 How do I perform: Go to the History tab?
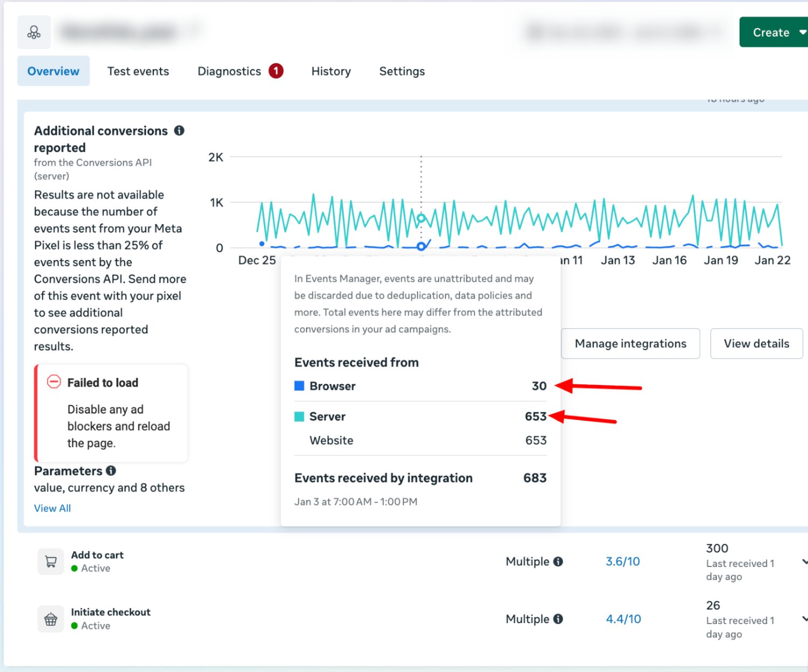coord(331,71)
